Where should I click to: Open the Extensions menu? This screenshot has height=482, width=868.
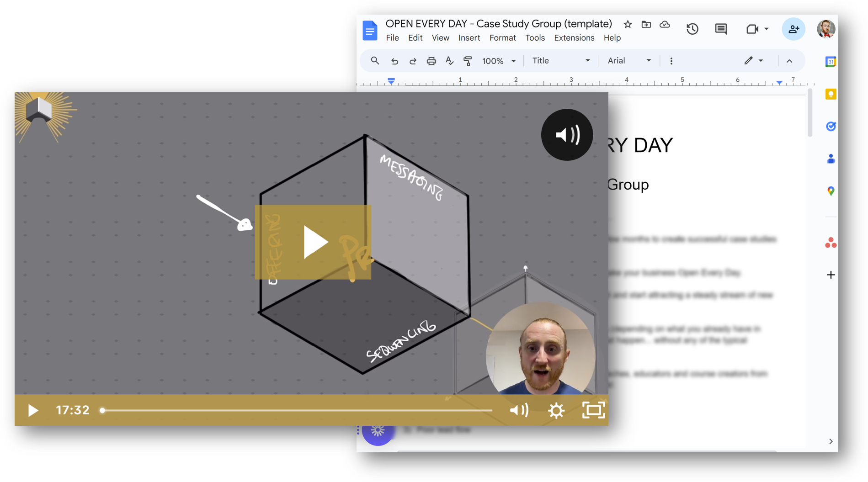pos(574,38)
